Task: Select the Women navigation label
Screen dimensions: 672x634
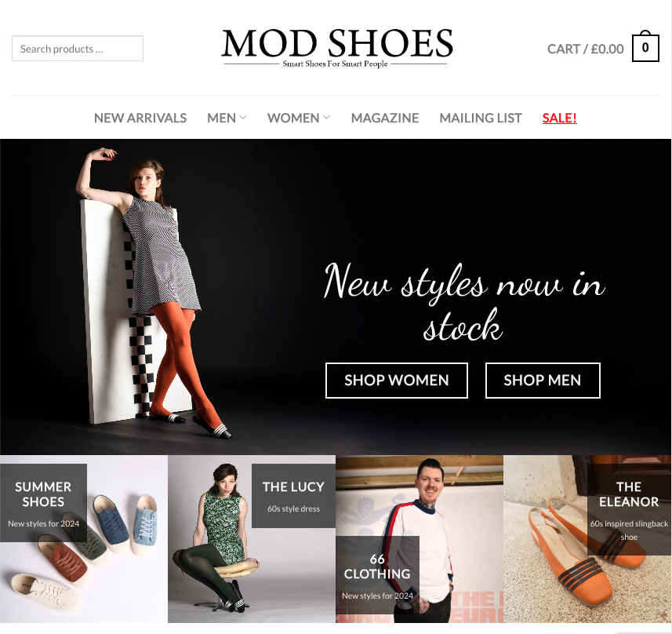Action: tap(293, 118)
